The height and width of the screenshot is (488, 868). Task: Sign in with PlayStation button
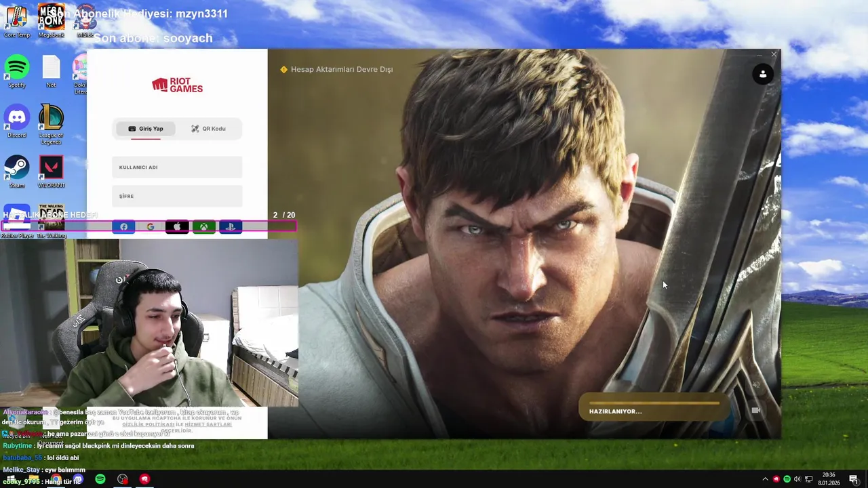[231, 227]
